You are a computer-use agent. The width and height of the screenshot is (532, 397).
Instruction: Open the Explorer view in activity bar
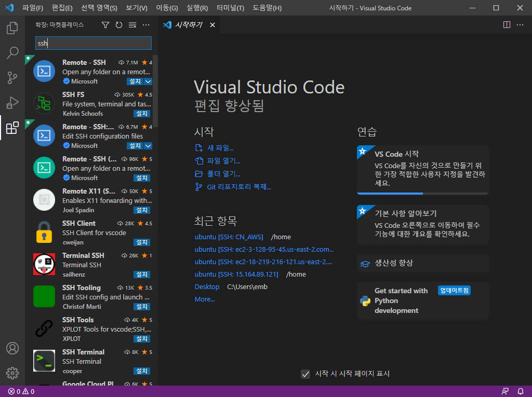(x=12, y=28)
